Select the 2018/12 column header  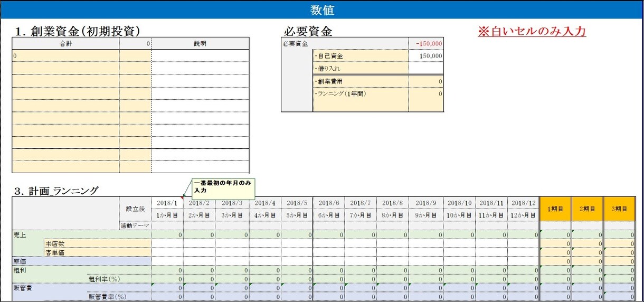(x=524, y=203)
